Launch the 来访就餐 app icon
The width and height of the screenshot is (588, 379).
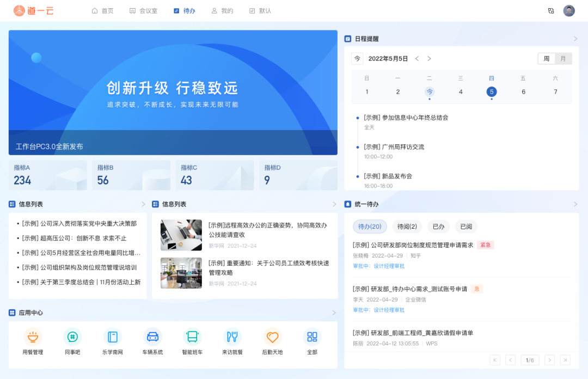pyautogui.click(x=232, y=337)
